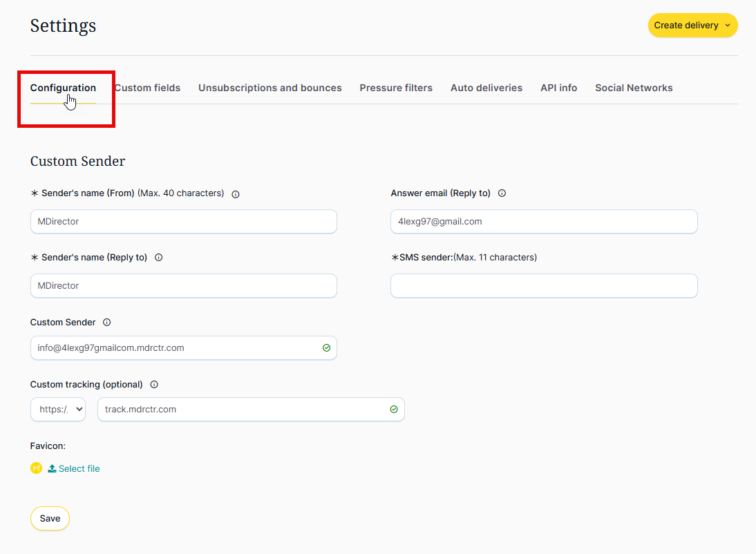Expand the Create delivery dropdown button
This screenshot has width=756, height=554.
coord(692,26)
